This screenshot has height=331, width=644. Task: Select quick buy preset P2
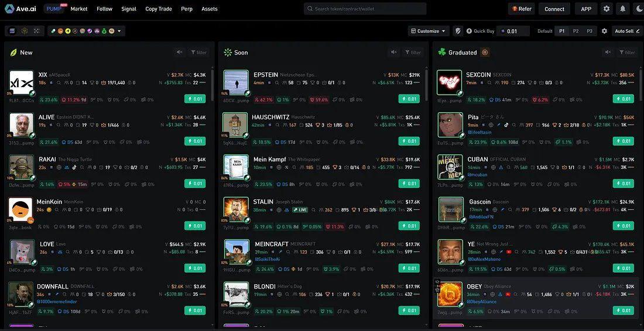(576, 31)
